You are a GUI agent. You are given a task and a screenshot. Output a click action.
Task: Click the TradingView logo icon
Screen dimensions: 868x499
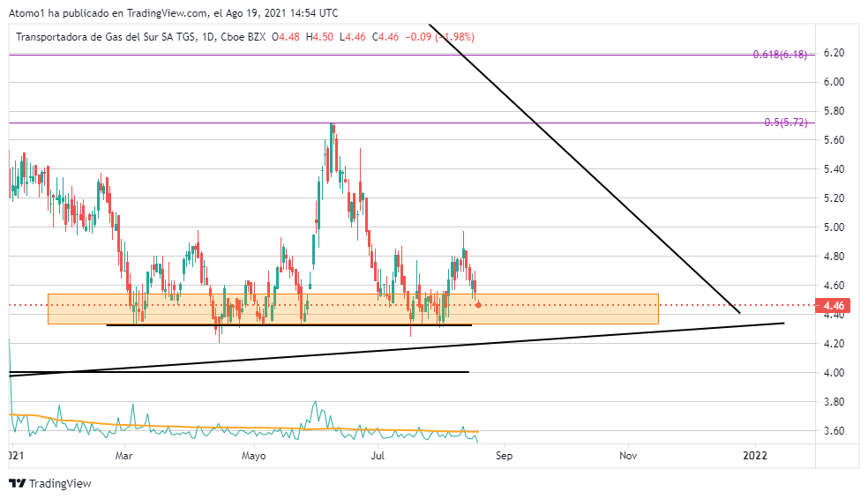[17, 483]
